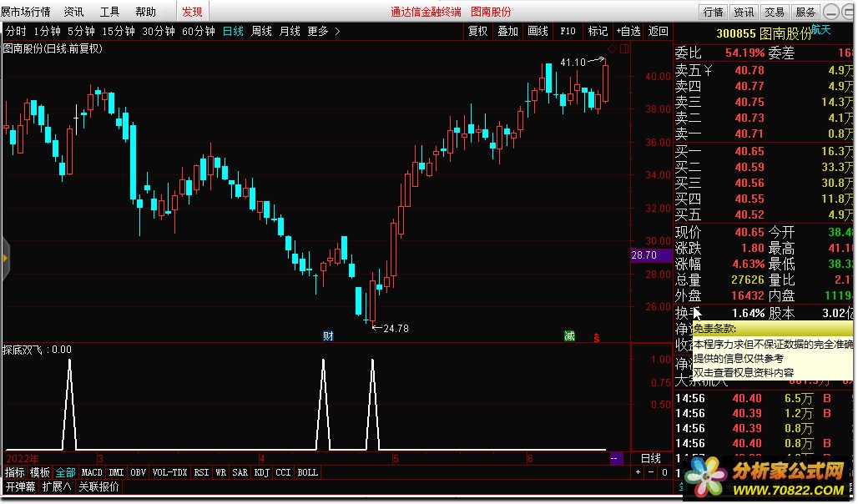Open the 展市场行情 menu

(x=26, y=12)
